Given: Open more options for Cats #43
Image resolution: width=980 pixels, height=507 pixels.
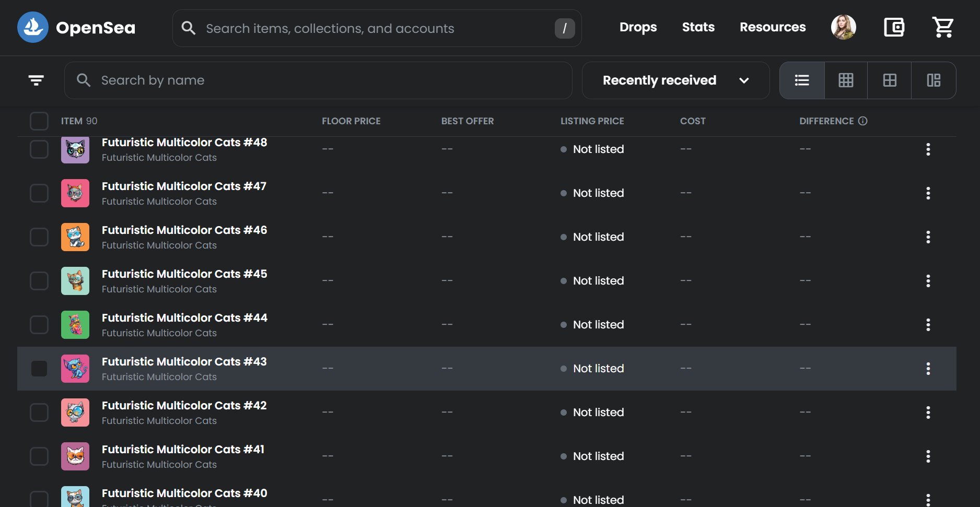Looking at the screenshot, I should [x=928, y=369].
